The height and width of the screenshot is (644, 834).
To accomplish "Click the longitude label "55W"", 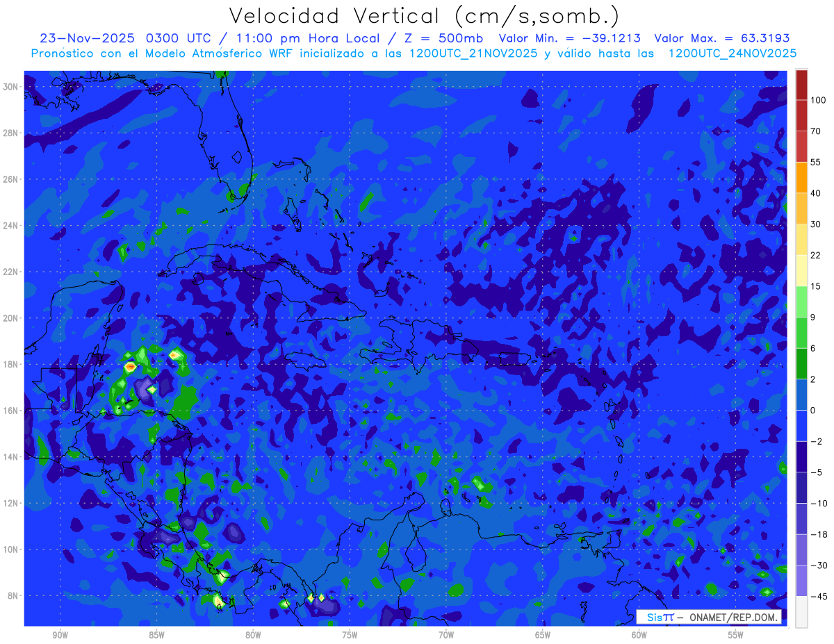I will pos(736,636).
